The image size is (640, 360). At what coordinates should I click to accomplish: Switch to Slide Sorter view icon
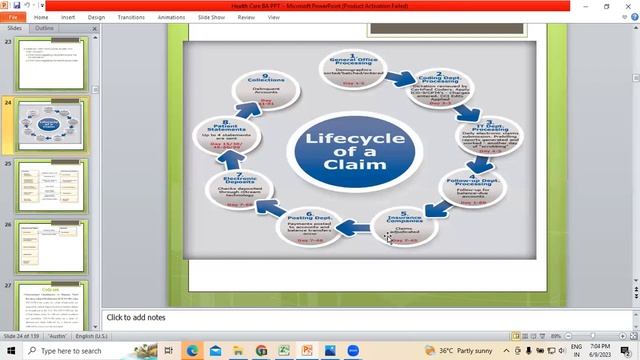[525, 336]
